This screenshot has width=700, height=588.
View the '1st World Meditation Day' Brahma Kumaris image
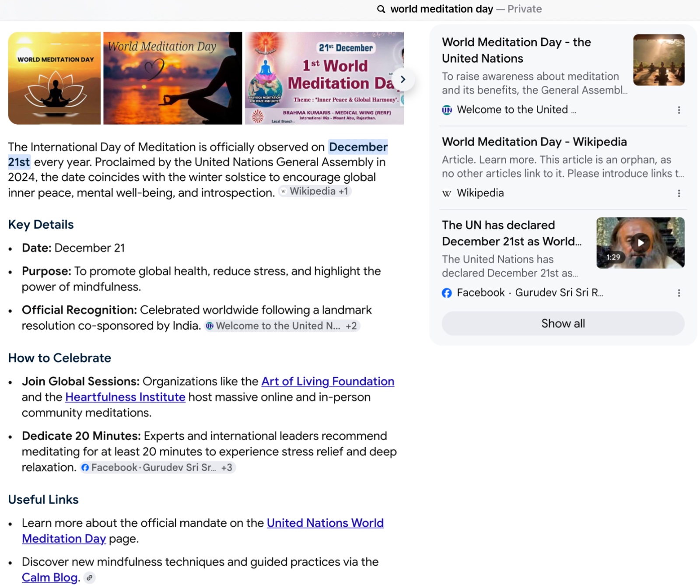pyautogui.click(x=324, y=78)
